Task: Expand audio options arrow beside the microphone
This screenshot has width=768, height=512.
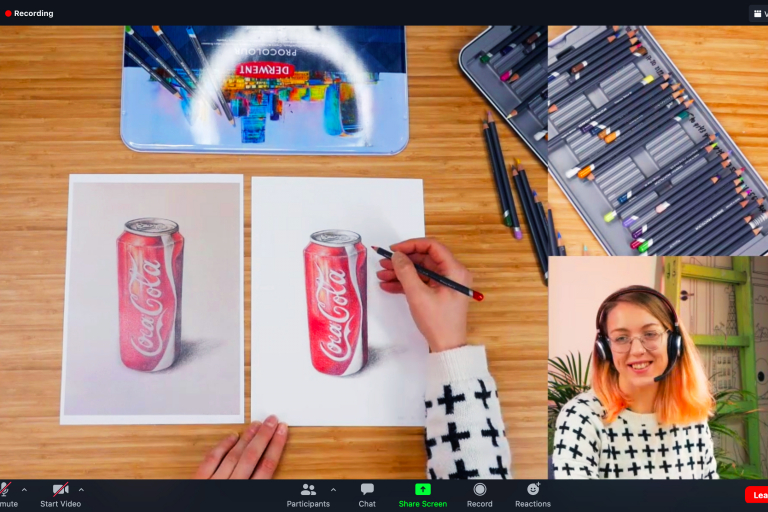Action: [x=24, y=490]
